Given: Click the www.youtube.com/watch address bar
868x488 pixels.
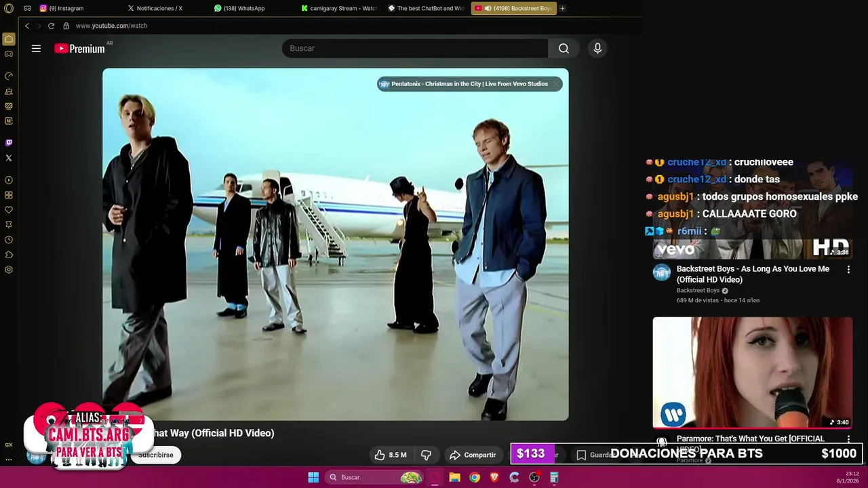Looking at the screenshot, I should (x=111, y=26).
